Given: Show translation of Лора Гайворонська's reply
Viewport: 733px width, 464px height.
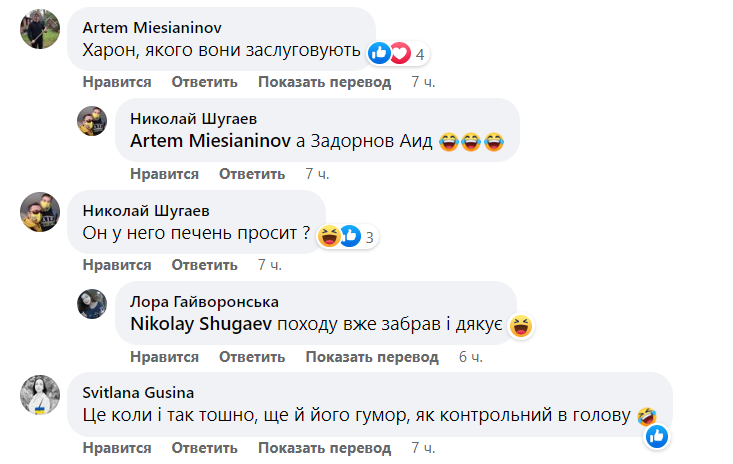Looking at the screenshot, I should click(x=372, y=357).
